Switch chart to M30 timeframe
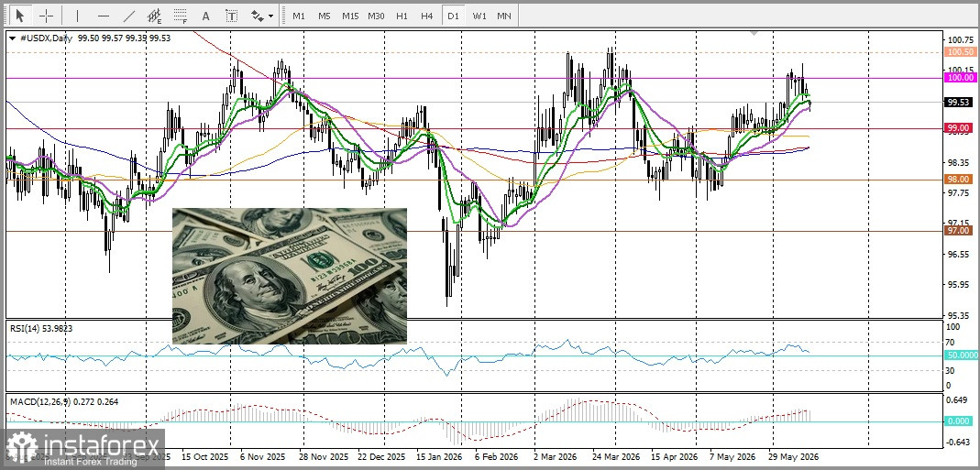This screenshot has width=980, height=470. point(376,16)
